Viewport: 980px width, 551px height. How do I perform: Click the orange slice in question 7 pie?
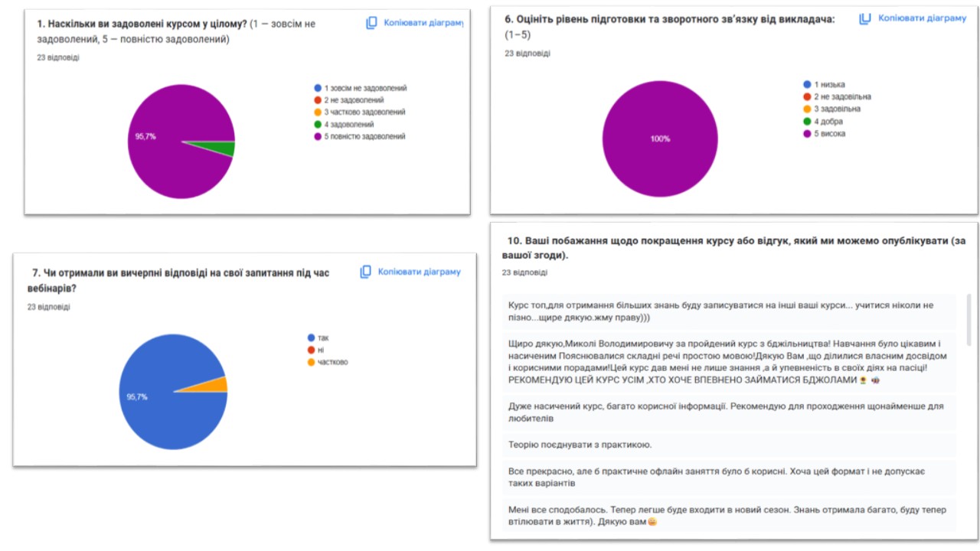221,384
